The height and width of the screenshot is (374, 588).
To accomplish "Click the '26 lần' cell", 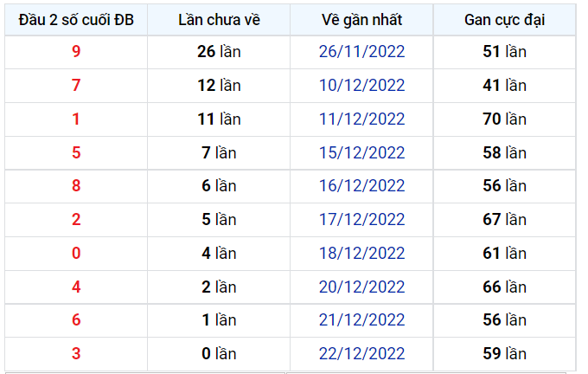I will [x=219, y=52].
